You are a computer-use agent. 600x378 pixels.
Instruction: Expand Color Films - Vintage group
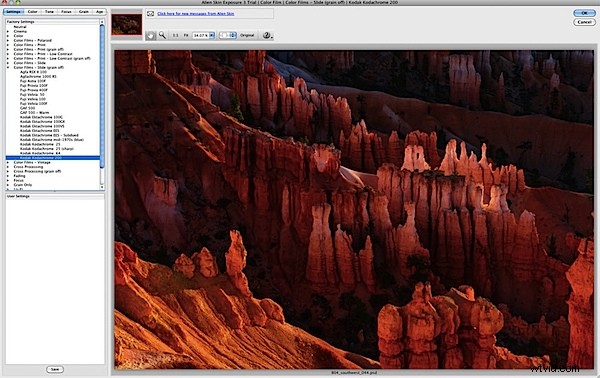pos(8,163)
